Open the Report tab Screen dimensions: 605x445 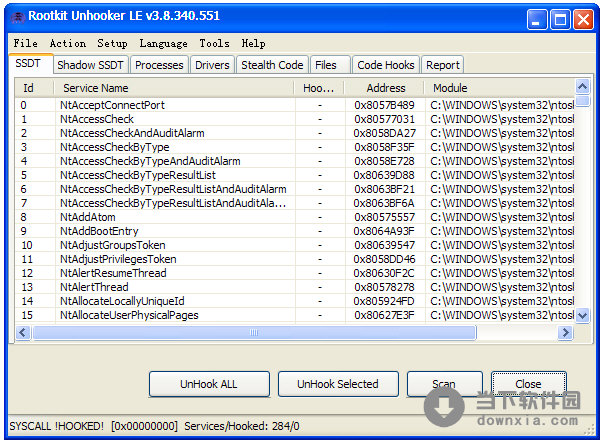[x=443, y=65]
